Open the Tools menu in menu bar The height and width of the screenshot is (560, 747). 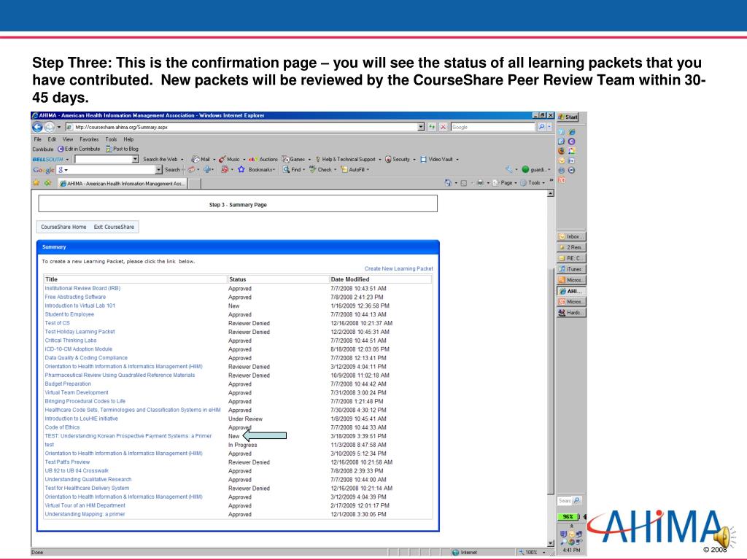[111, 139]
